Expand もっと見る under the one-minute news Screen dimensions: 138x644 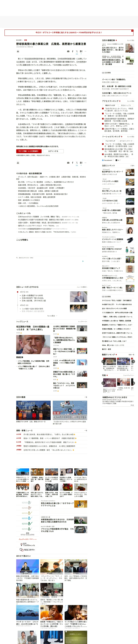(52, 316)
